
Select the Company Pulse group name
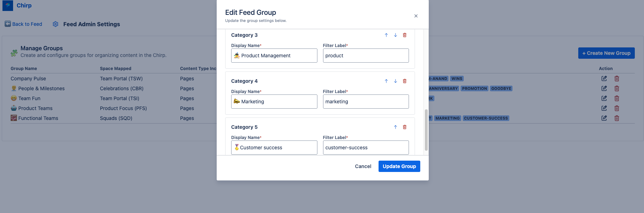28,79
